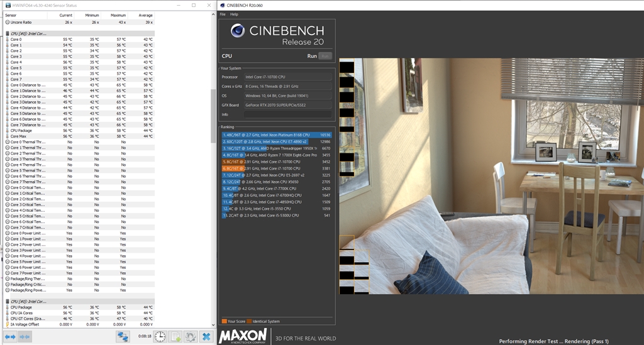Select the Core 0 Critical Tem... sensor row

80,187
